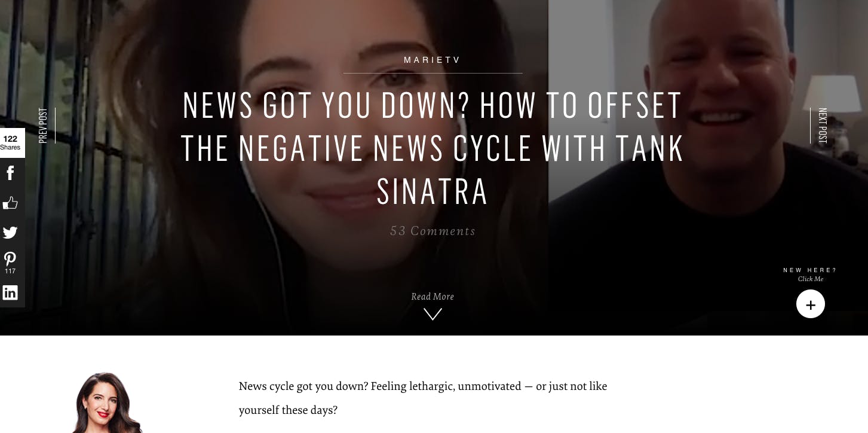
Task: Open the 122 Shares counter
Action: (x=10, y=143)
